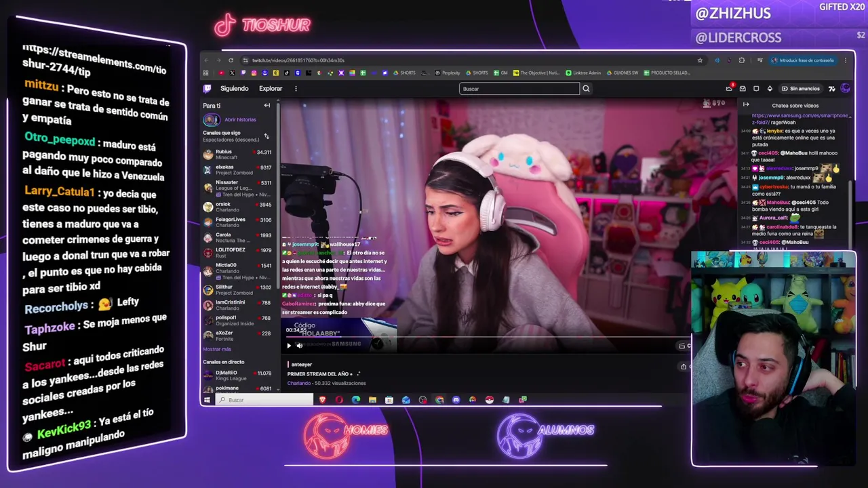Viewport: 868px width, 488px height.
Task: Click the search magnifier button
Action: click(586, 89)
